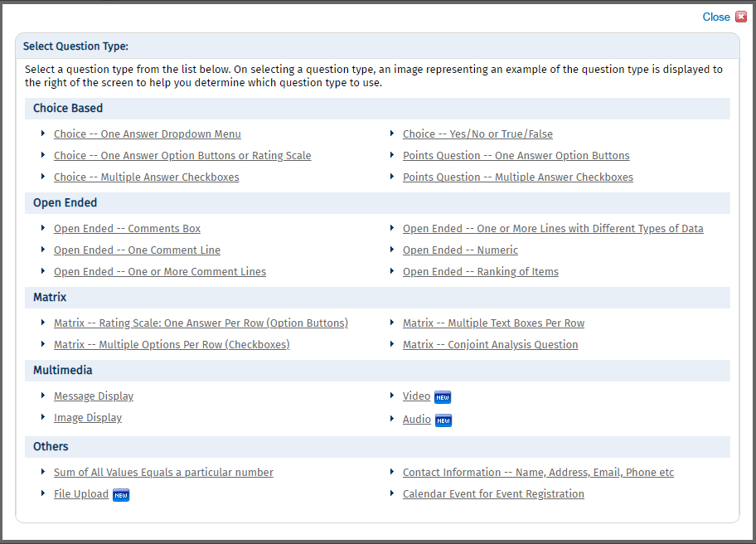756x544 pixels.
Task: Click arrow bullet before Open Ended Numeric
Action: click(392, 250)
